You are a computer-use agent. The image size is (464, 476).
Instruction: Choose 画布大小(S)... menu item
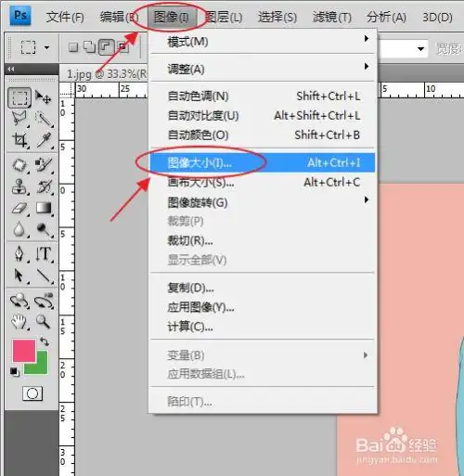click(263, 182)
